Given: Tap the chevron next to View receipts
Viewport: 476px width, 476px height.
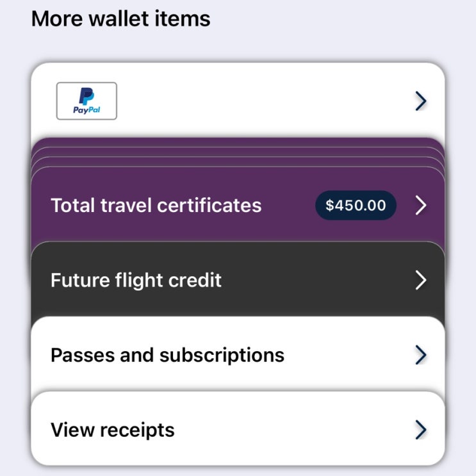Looking at the screenshot, I should click(x=420, y=429).
